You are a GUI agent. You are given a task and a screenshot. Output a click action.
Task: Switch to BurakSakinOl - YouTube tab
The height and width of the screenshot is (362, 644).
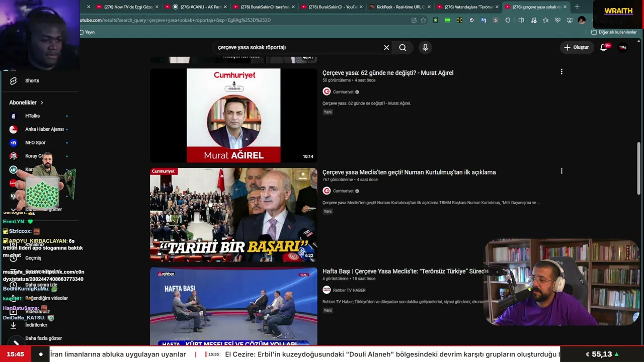point(332,7)
